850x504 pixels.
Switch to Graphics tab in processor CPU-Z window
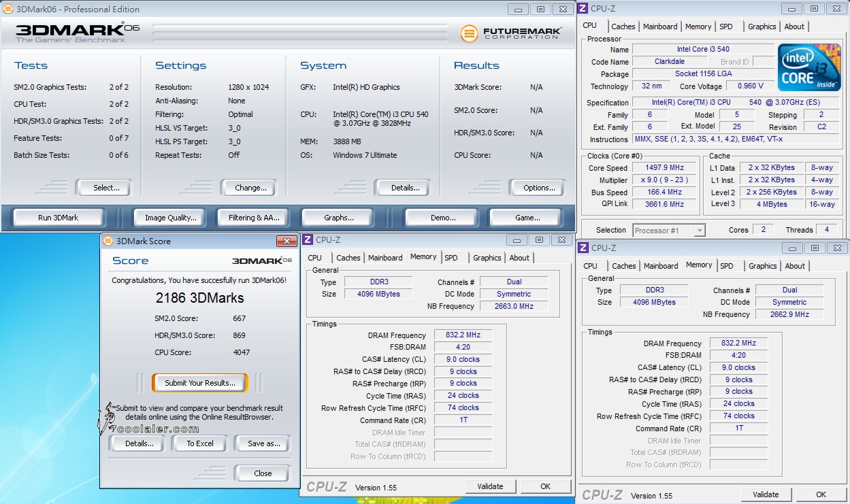pos(762,27)
